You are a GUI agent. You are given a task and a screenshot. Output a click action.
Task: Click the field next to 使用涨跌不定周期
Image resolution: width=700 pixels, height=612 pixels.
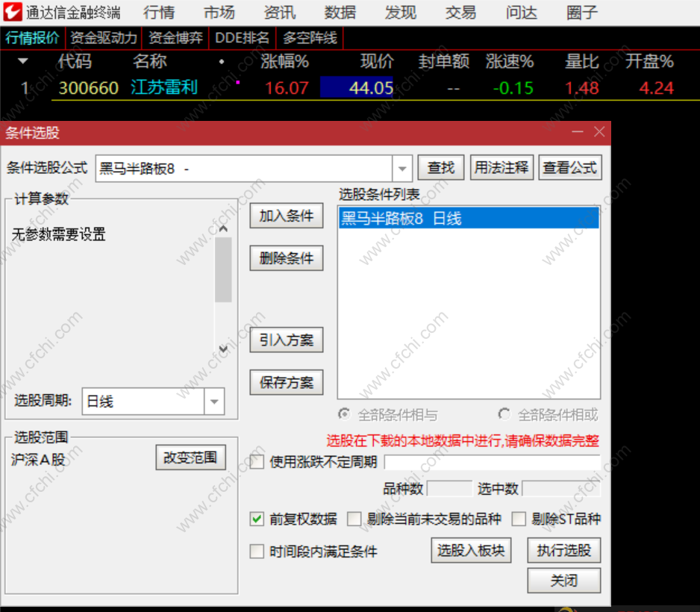(493, 462)
